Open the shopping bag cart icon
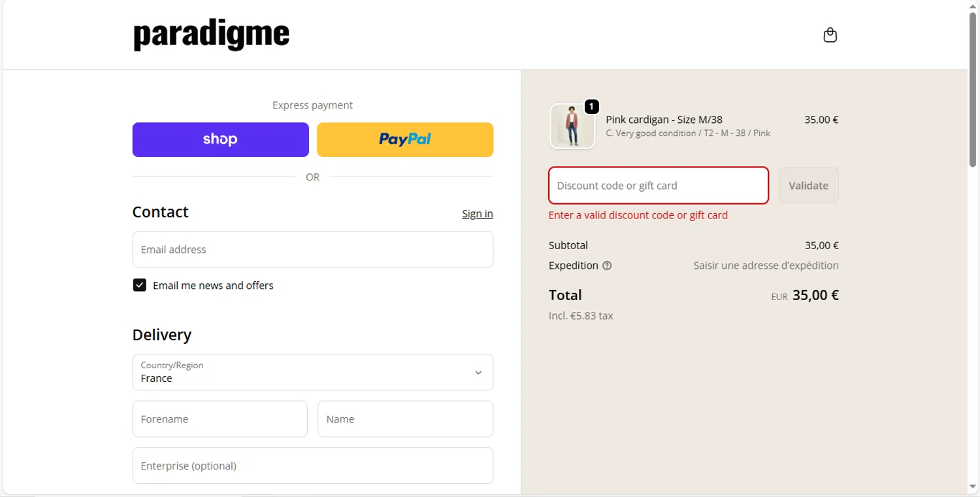The image size is (980, 497). (x=830, y=35)
